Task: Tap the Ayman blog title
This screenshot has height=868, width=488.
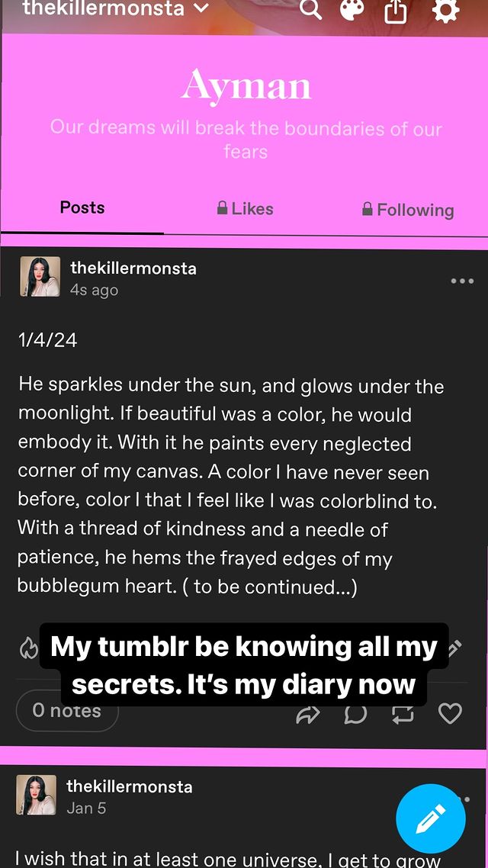Action: (246, 85)
